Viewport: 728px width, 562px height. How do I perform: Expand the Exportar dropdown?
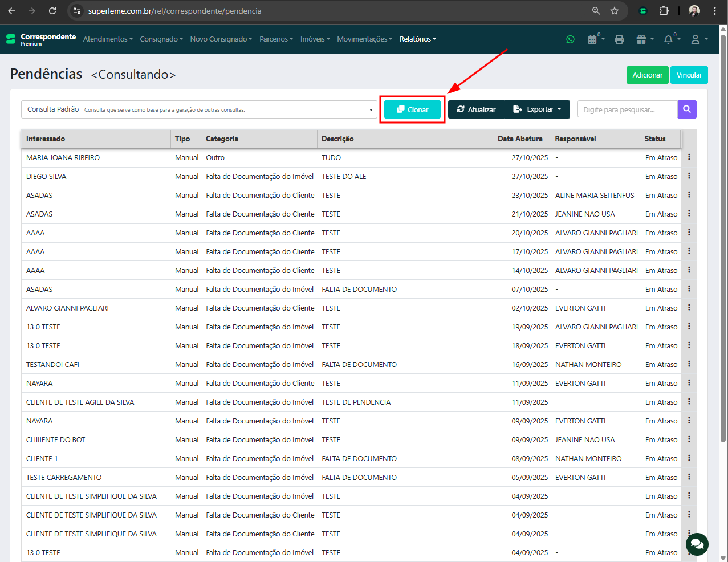538,109
